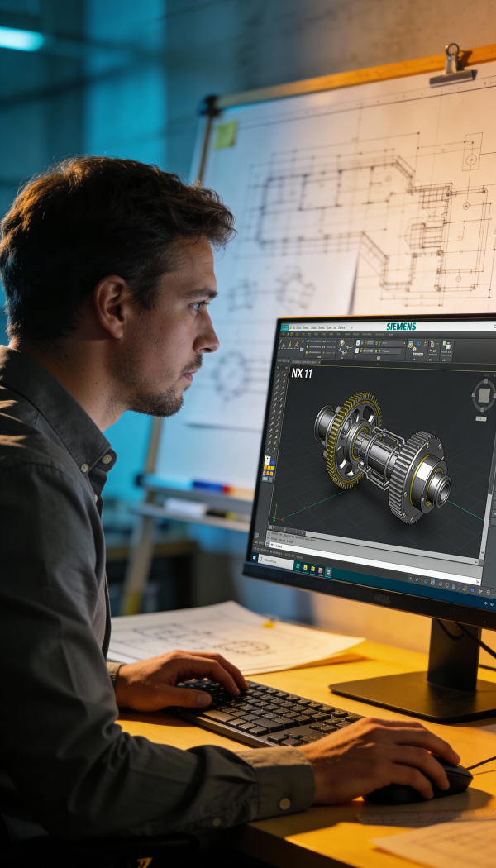Select the top tool in the left vertical toolbar
The image size is (496, 868).
pyautogui.click(x=278, y=374)
